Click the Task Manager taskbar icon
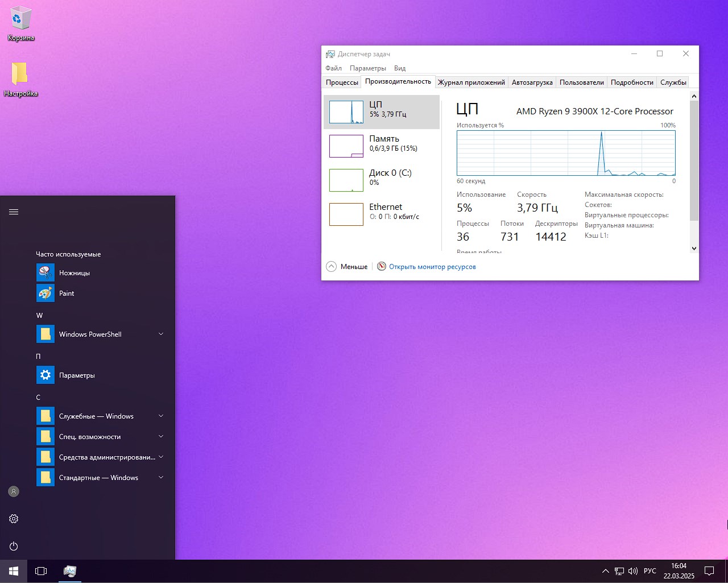Viewport: 728px width, 583px height. (70, 570)
